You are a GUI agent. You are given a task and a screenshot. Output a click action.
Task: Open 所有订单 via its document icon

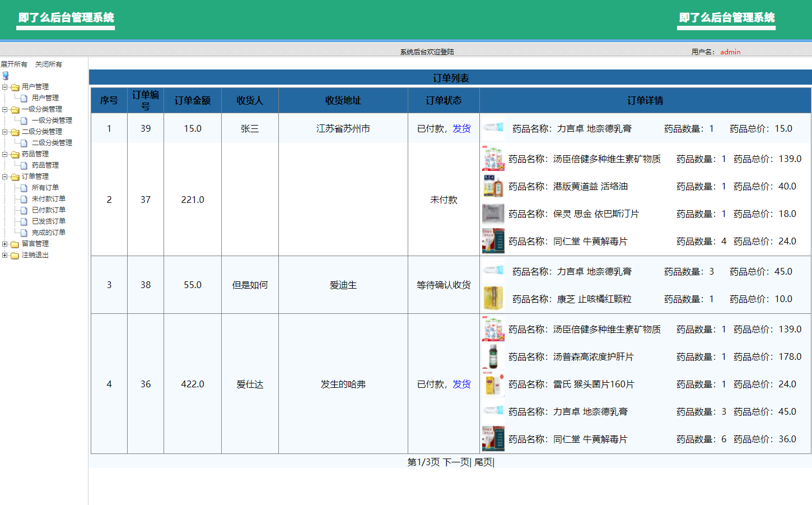click(x=23, y=187)
